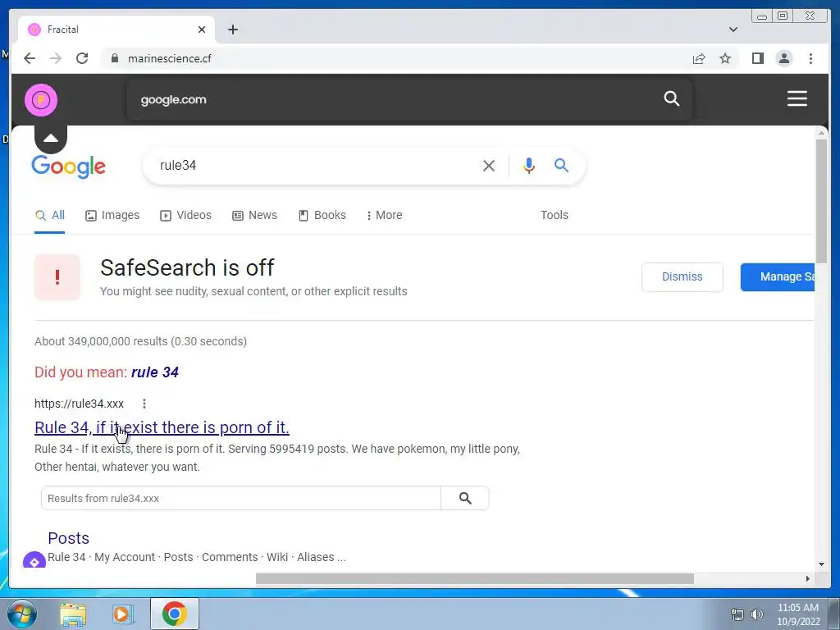Screen dimensions: 840x630
Task: Click the 'rule 34' suggestion link
Action: [155, 372]
